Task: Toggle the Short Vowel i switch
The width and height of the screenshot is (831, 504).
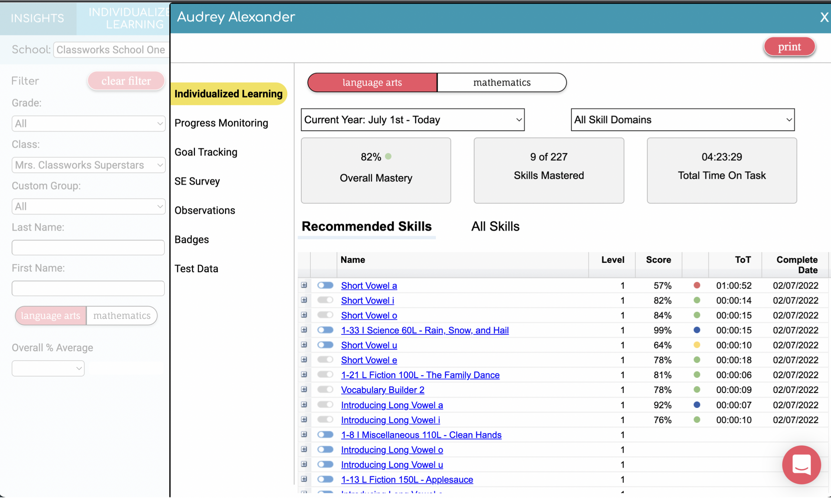Action: coord(325,300)
